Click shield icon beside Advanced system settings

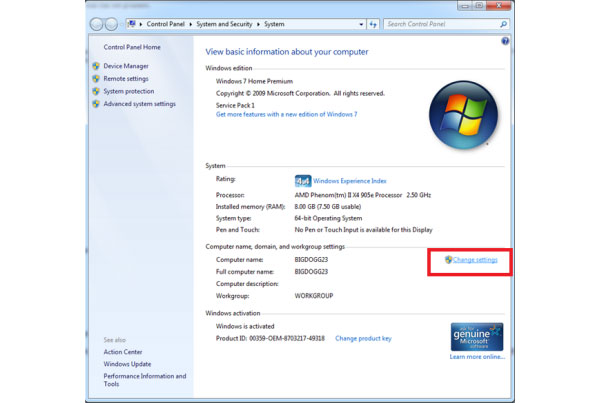tap(96, 104)
